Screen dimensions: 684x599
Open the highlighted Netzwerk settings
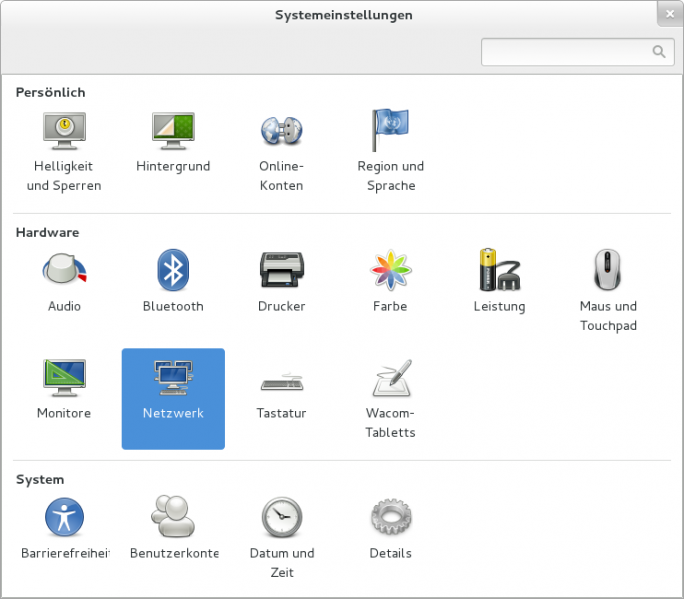(x=173, y=399)
